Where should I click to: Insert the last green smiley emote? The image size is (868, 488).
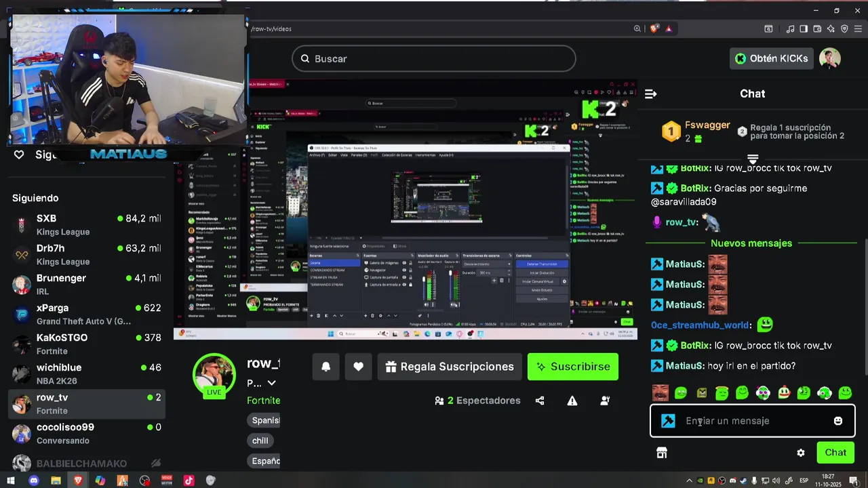point(845,392)
